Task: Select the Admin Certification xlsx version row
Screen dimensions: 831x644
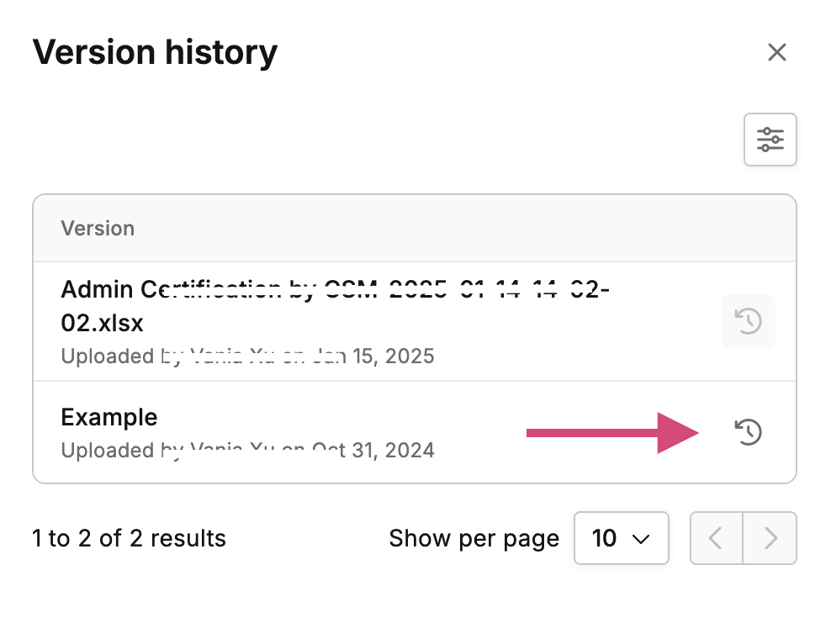Action: click(415, 321)
